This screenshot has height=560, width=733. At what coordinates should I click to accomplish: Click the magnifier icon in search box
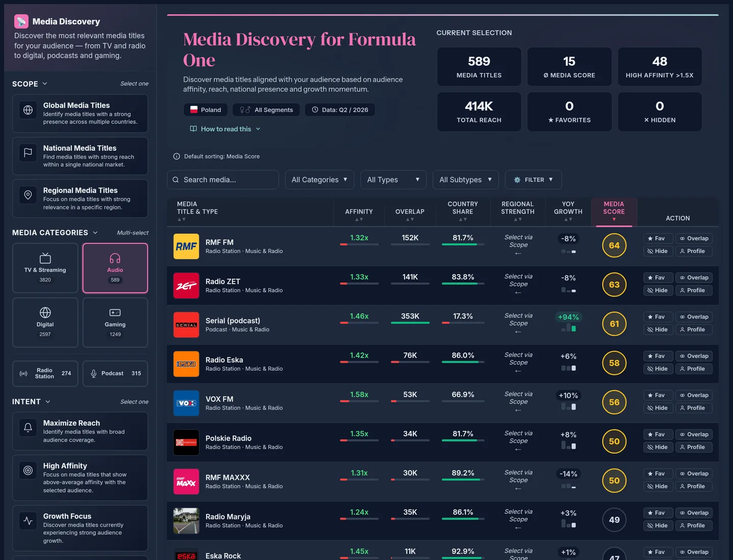point(176,180)
